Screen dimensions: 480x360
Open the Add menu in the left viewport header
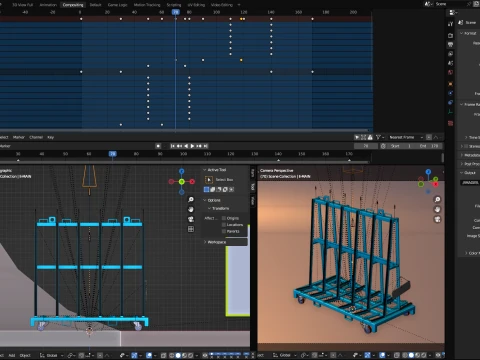tap(12, 355)
